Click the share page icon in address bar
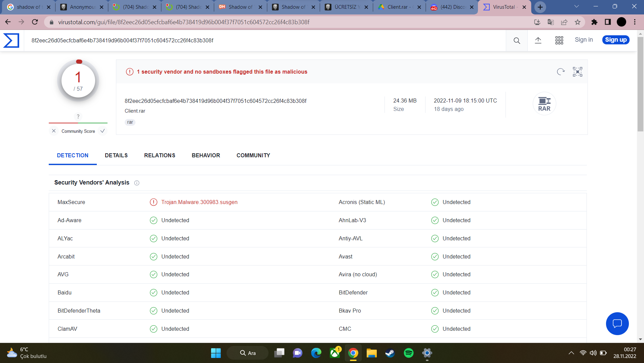 point(564,22)
